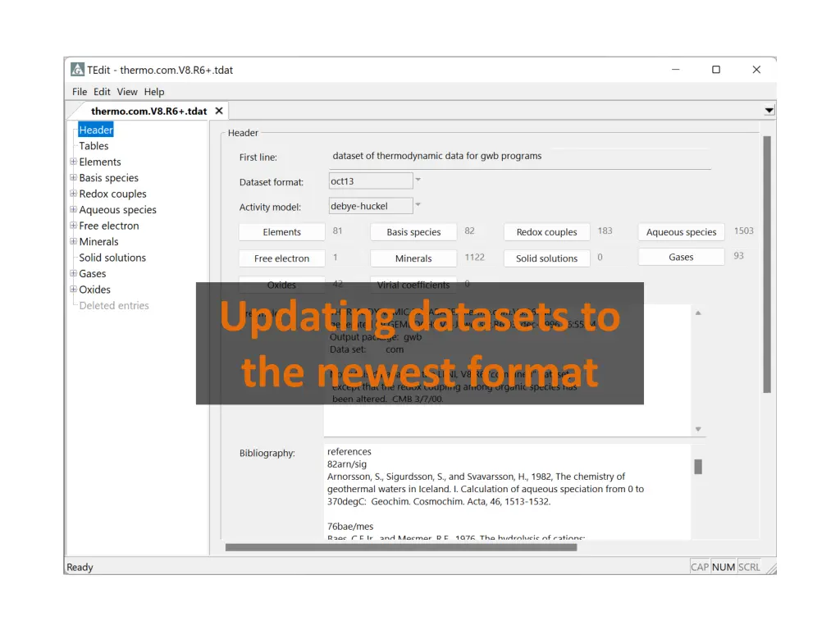Open the Help menu
840x630 pixels.
click(154, 92)
